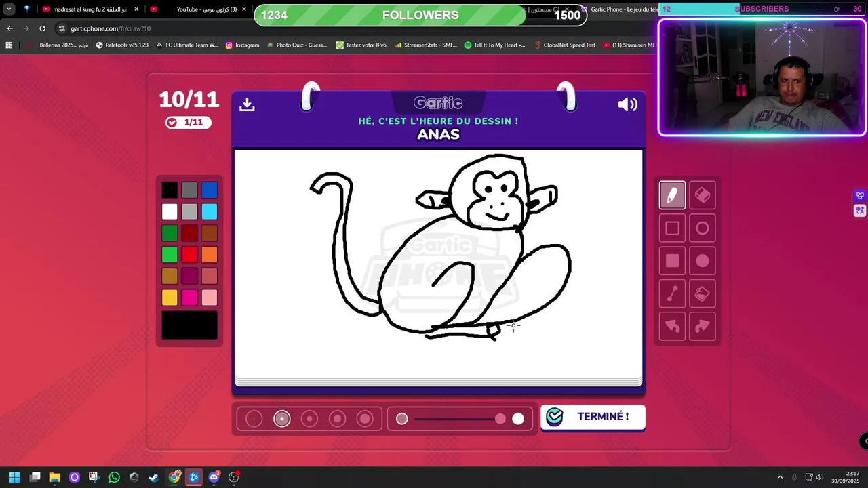Mute game sound via speaker icon

tap(627, 104)
